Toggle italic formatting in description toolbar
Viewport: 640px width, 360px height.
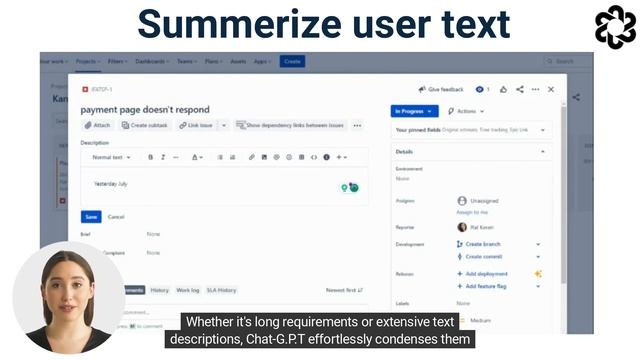(163, 157)
